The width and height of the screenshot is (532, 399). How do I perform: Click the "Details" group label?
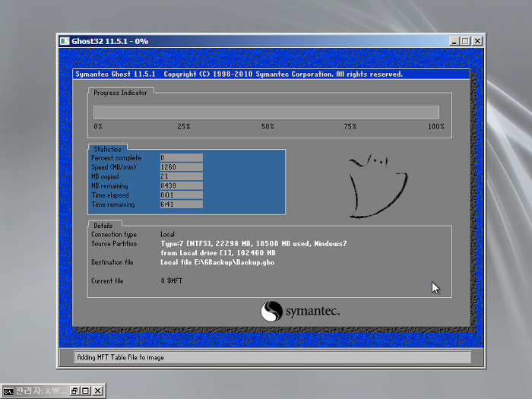coord(103,226)
